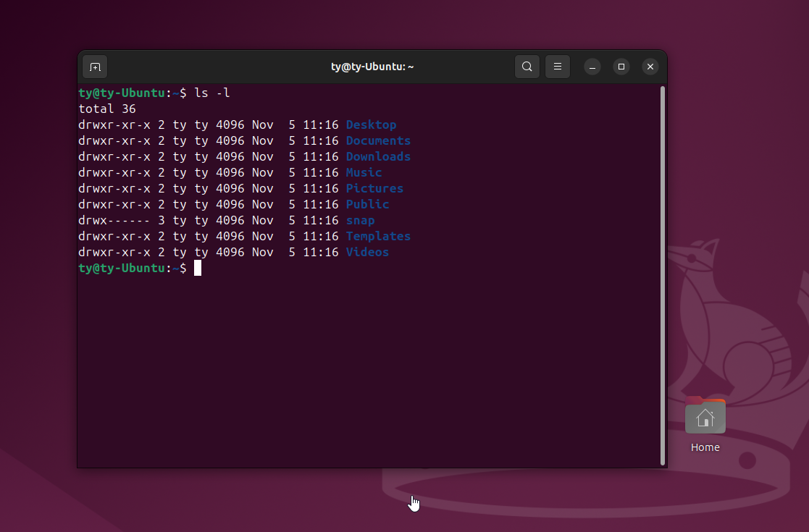The image size is (809, 532).
Task: Click the link count 3 on snap row
Action: click(x=162, y=221)
